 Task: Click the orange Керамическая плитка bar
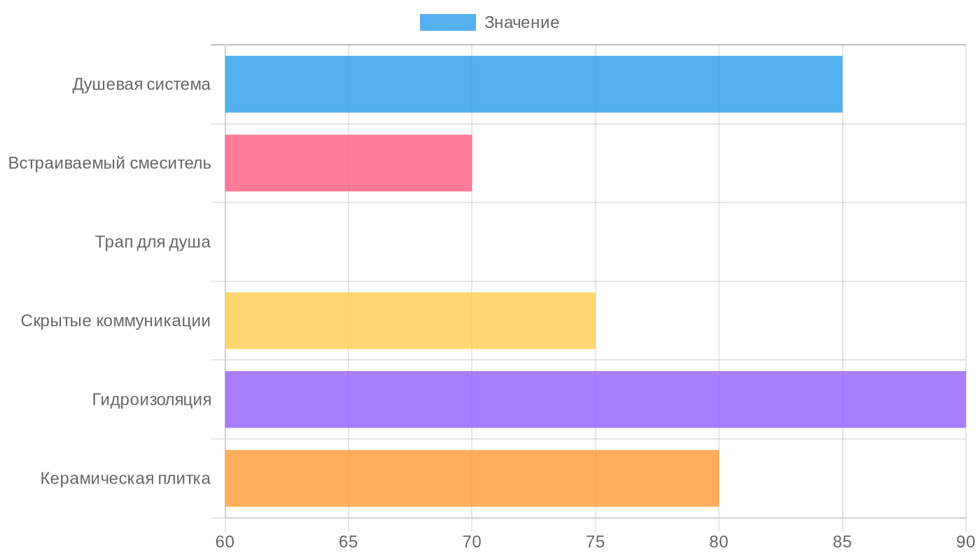pos(471,478)
